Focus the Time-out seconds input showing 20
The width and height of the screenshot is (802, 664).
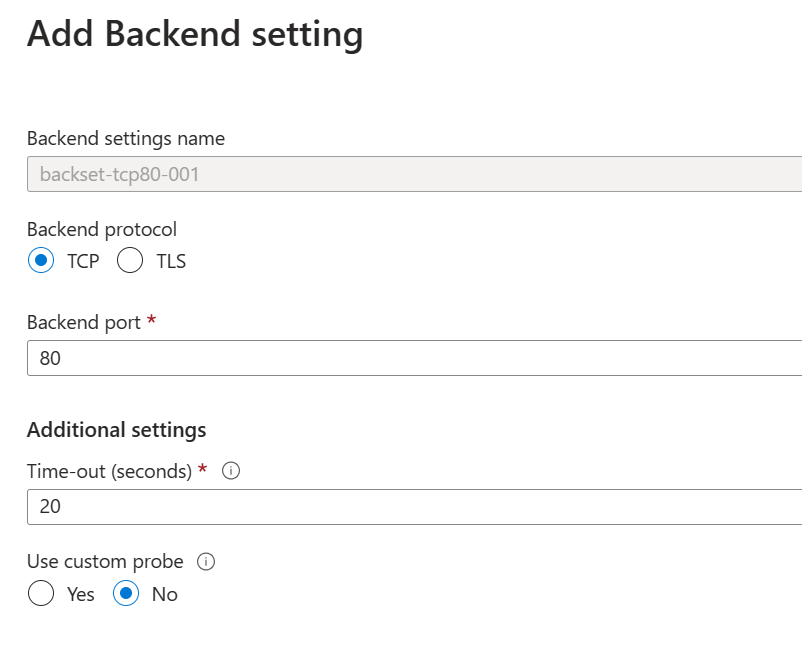point(300,506)
